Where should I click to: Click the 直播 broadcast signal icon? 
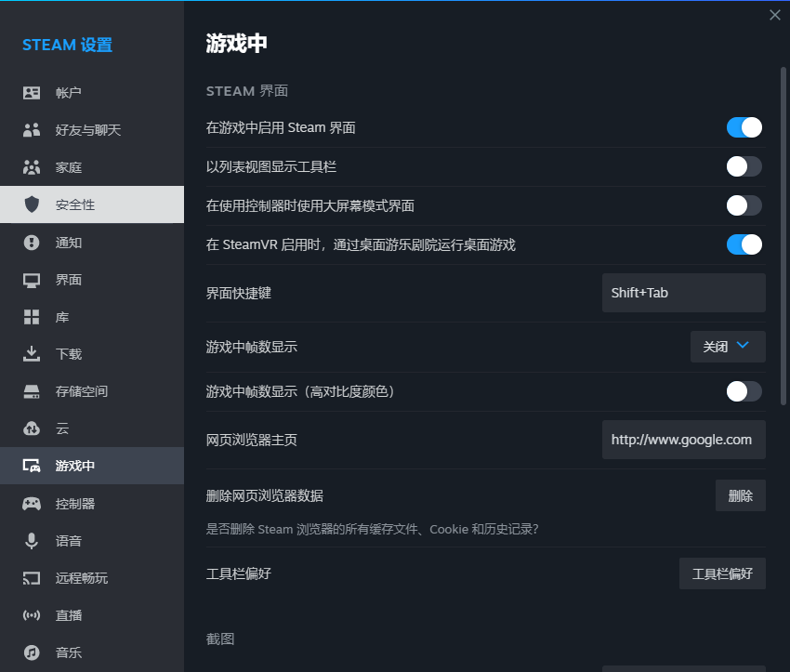tap(32, 615)
